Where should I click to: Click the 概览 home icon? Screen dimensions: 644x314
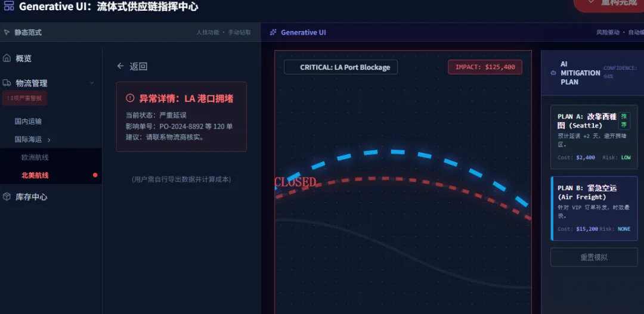coord(7,58)
